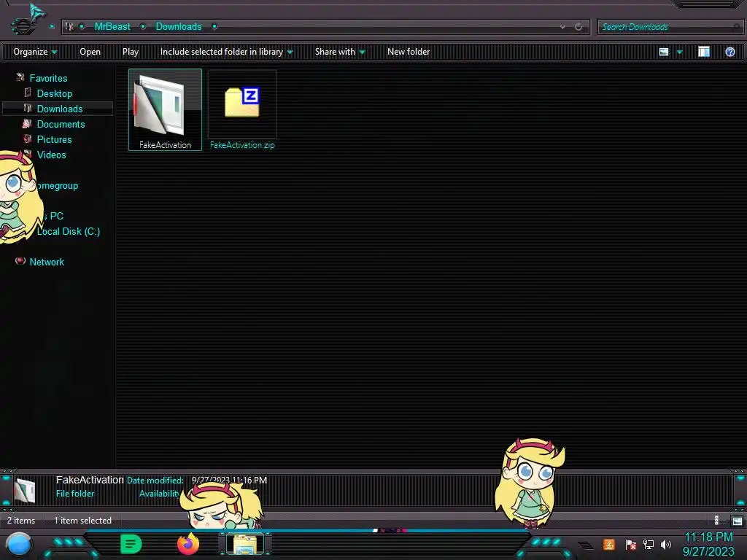Toggle the preview pane icon
Viewport: 747px width, 560px height.
click(x=704, y=52)
